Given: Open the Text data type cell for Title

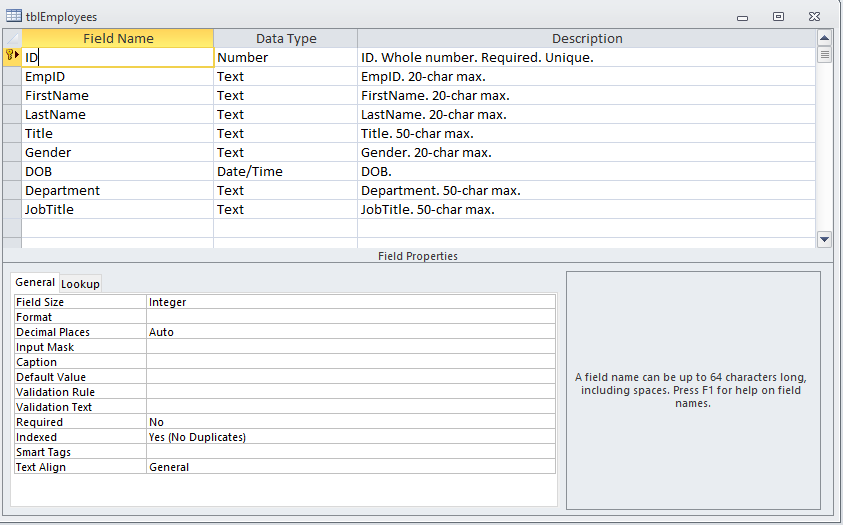Looking at the screenshot, I should (285, 133).
